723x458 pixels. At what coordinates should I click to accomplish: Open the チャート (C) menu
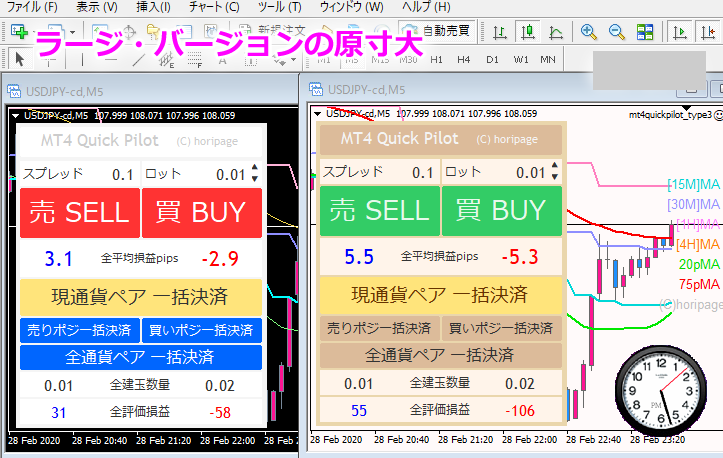tap(214, 7)
